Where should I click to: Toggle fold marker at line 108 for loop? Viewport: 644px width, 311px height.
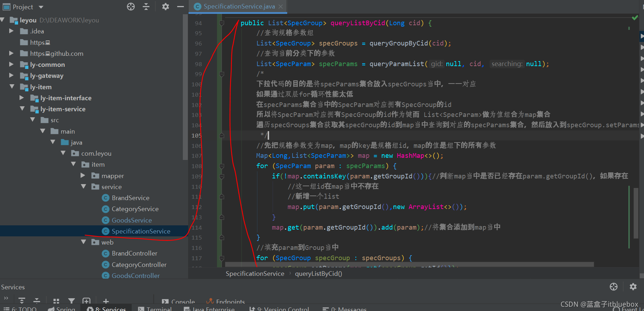[x=222, y=166]
